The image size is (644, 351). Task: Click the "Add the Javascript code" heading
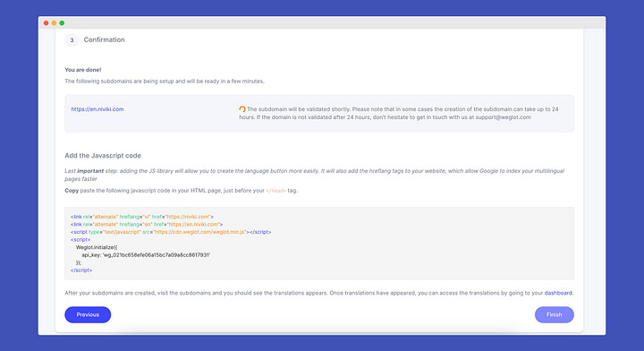(x=103, y=156)
